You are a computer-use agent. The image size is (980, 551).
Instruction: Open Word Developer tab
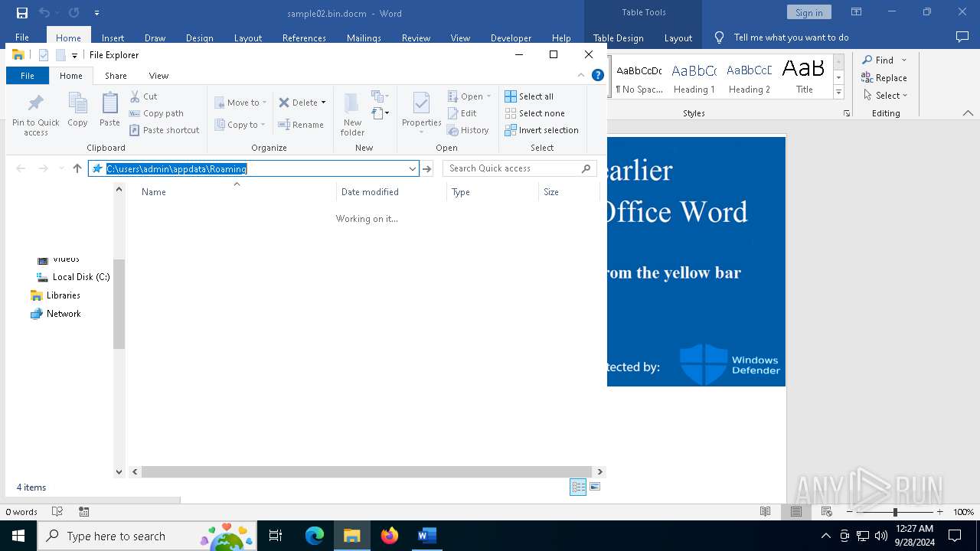[511, 37]
